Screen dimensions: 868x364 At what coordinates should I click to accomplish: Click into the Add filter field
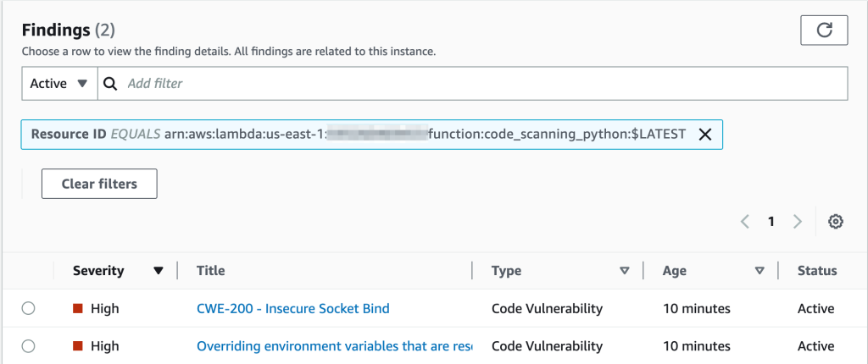pyautogui.click(x=475, y=84)
